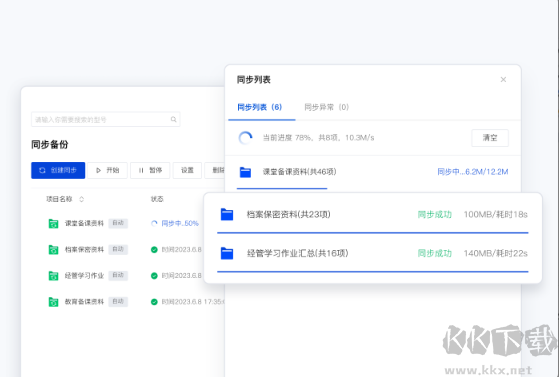Click green folder icon for 档案保密资料
Screen dimensions: 559x377
[x=53, y=250]
